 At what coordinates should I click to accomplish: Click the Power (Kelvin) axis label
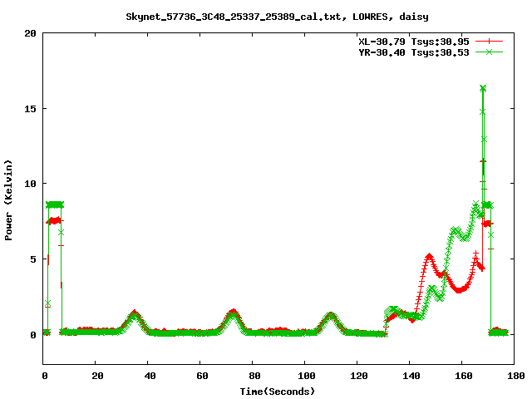coord(8,200)
